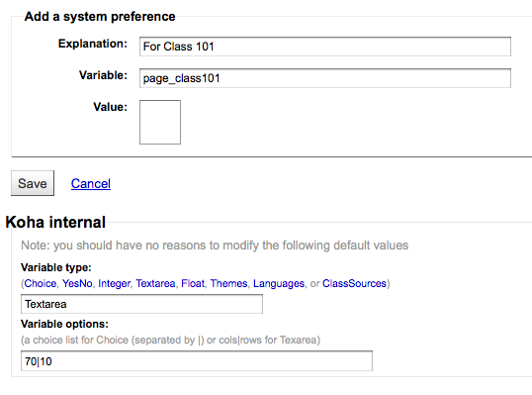Click the Variable: field label

click(103, 75)
